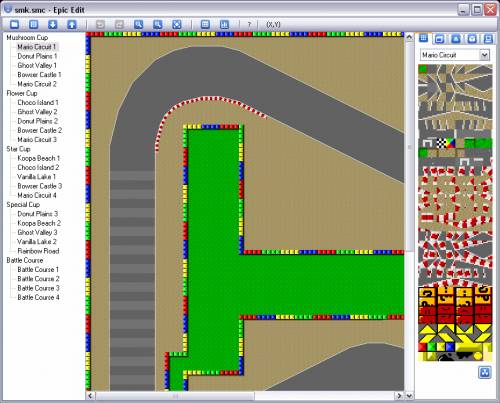Click the grid table toolbar icon
Viewport: 500px width, 403px height.
[x=205, y=24]
